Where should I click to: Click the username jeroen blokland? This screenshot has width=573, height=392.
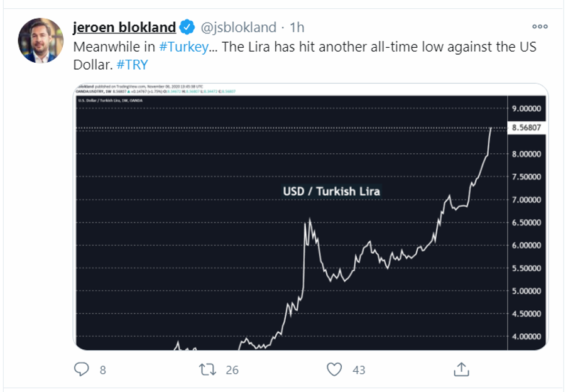click(123, 27)
